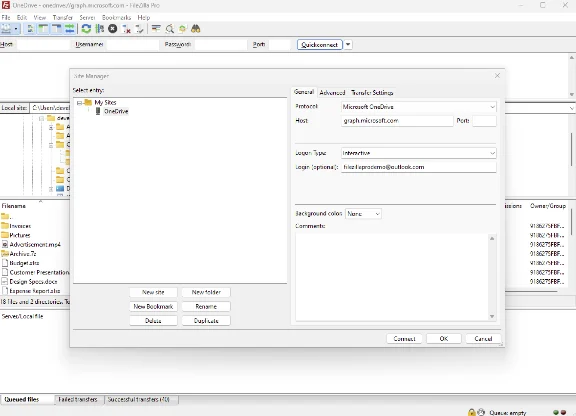Click the My Sites folder icon
576x416 pixels.
(x=88, y=102)
